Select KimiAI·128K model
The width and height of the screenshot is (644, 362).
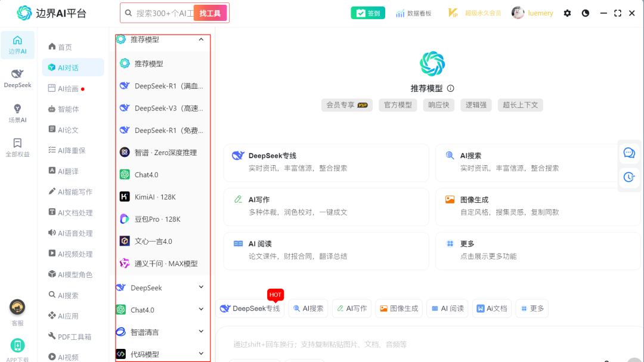click(163, 197)
